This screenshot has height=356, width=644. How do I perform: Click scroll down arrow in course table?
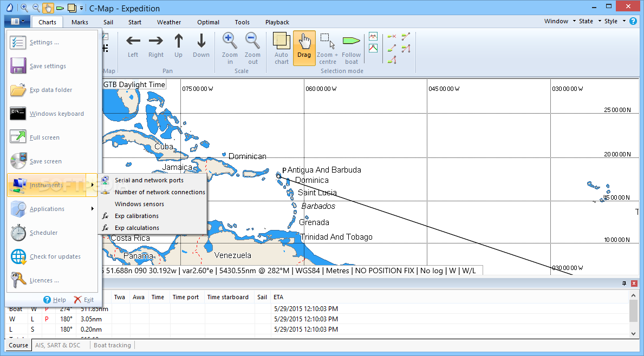pos(633,334)
